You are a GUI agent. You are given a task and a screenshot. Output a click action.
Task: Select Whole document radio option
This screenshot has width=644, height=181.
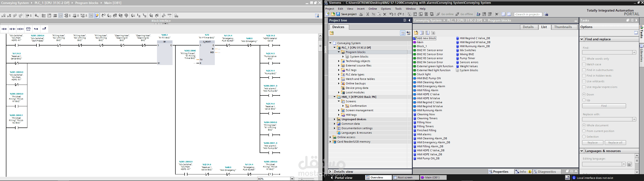[x=584, y=125]
